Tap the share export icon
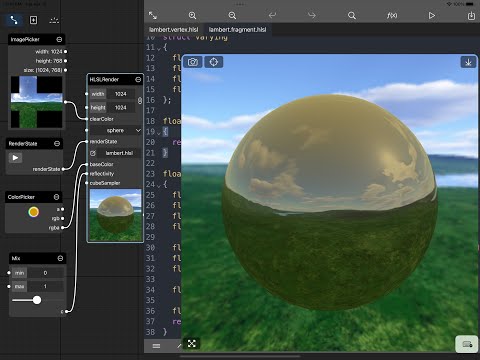The image size is (480, 360). coord(471,15)
